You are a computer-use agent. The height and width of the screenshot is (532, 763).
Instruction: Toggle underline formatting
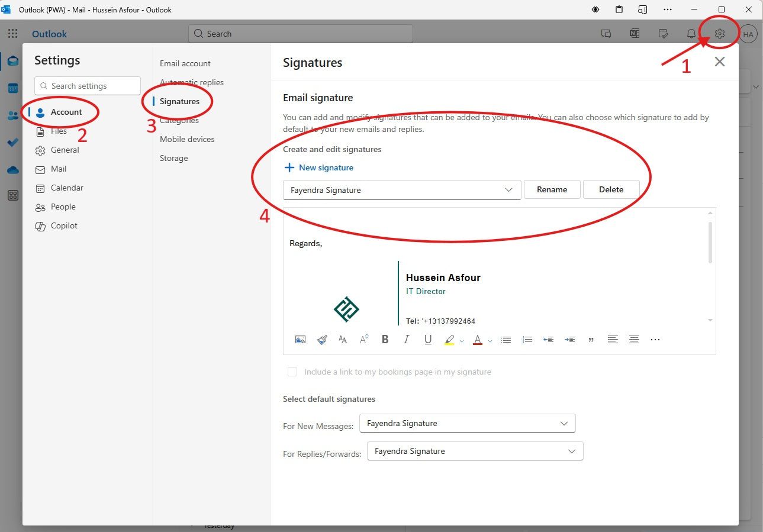tap(428, 340)
